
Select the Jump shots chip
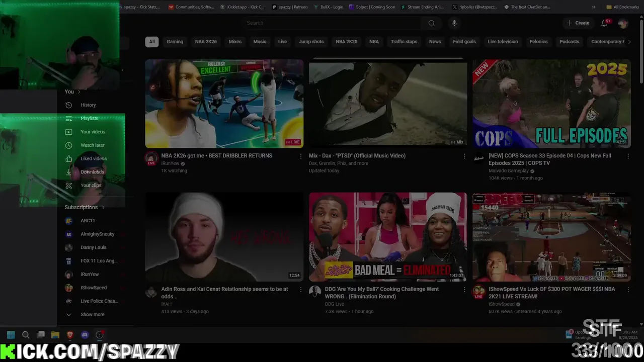(x=311, y=42)
